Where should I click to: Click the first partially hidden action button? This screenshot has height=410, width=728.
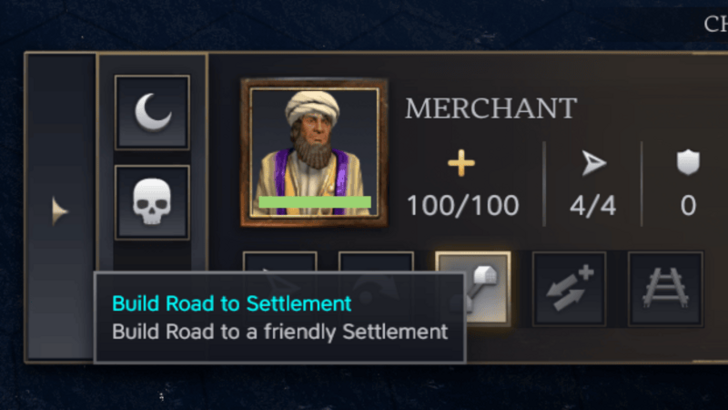[x=280, y=264]
